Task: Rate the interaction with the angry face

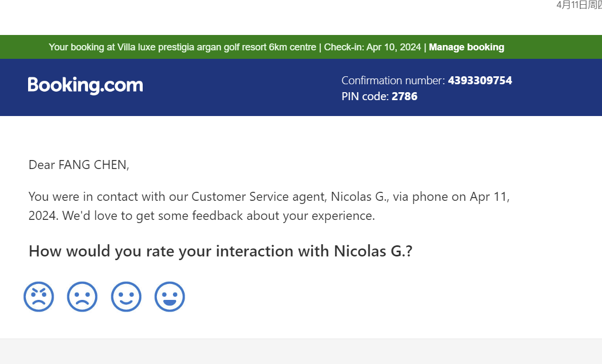Action: [39, 297]
